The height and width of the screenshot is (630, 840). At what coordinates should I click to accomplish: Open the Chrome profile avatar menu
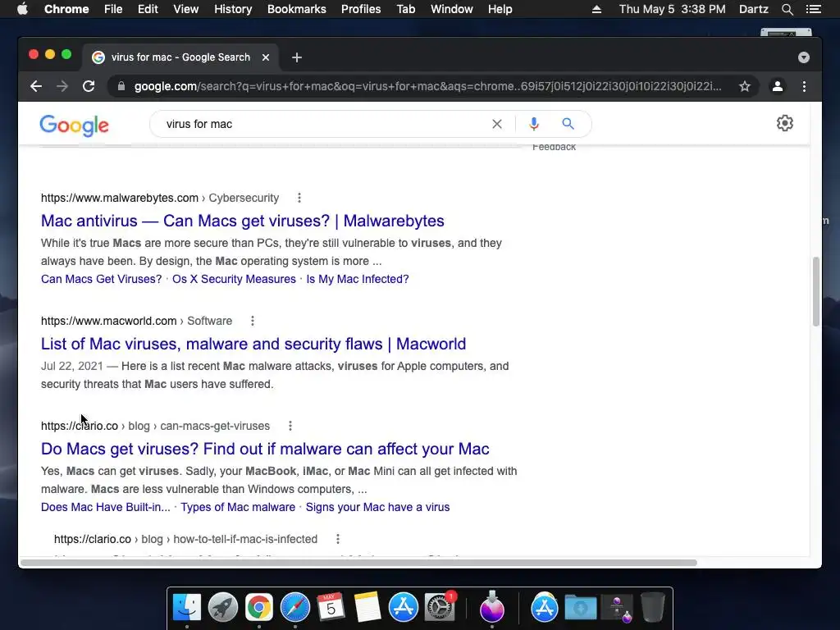click(x=778, y=86)
